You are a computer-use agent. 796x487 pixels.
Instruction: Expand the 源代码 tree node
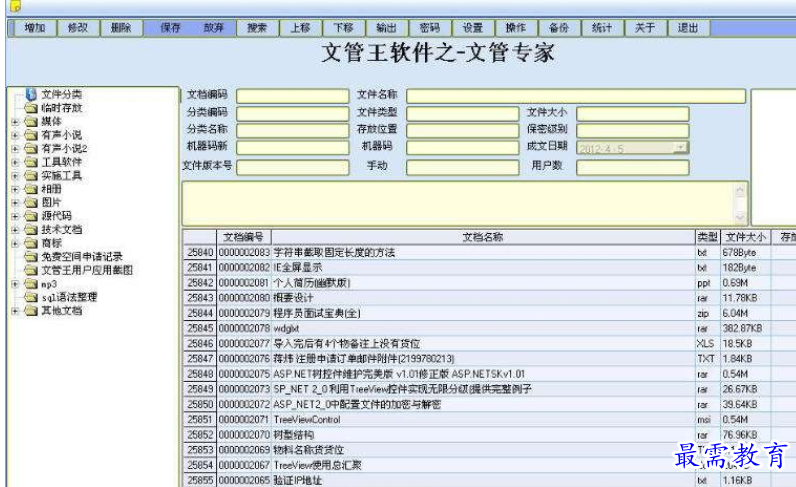pos(15,216)
